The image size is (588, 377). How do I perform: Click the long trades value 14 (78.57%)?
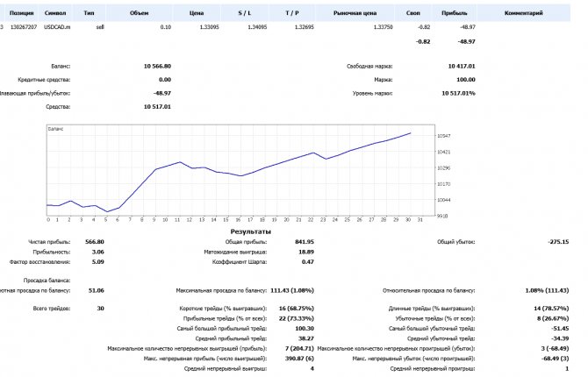point(551,309)
